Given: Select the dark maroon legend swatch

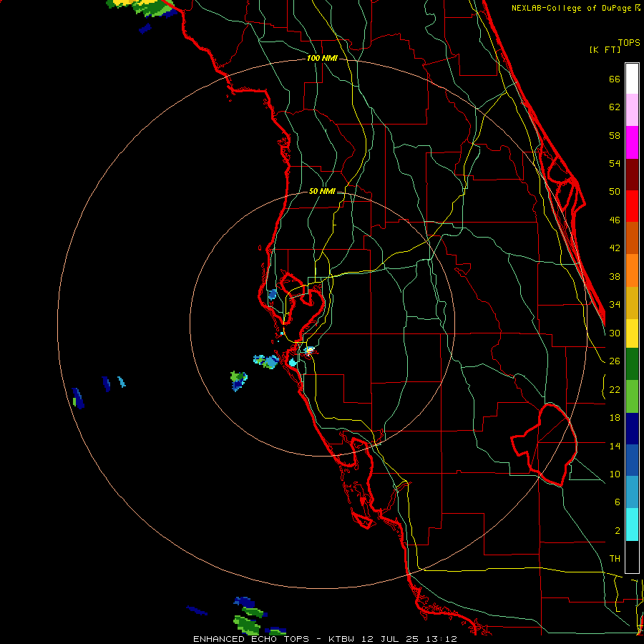Looking at the screenshot, I should point(632,174).
